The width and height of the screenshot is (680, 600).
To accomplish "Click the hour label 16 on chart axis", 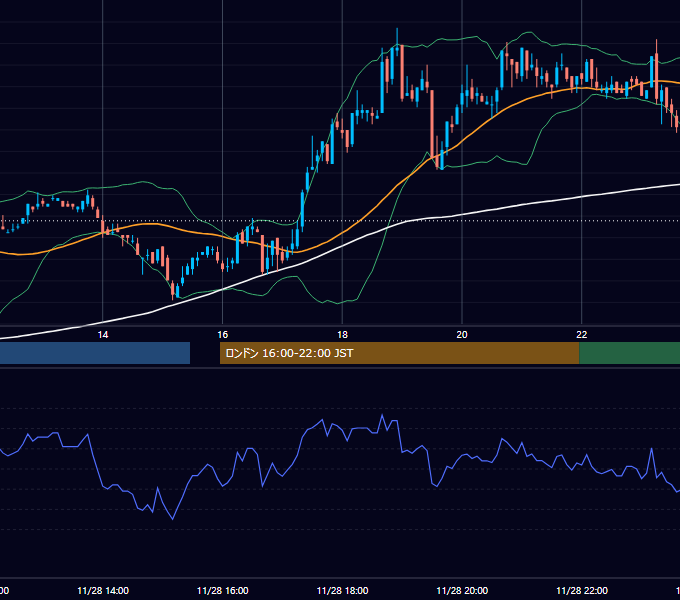I will pos(222,335).
